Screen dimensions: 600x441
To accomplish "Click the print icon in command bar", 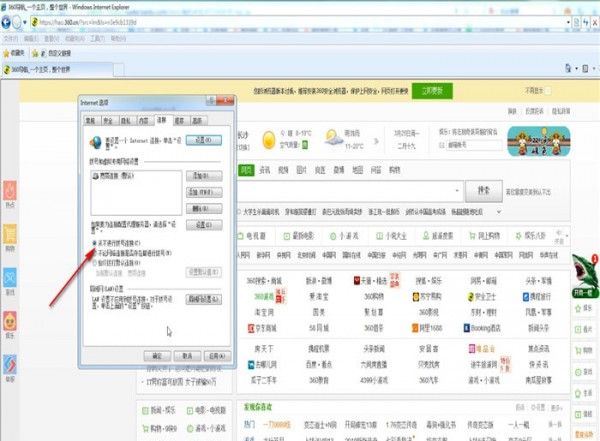I will click(x=585, y=69).
